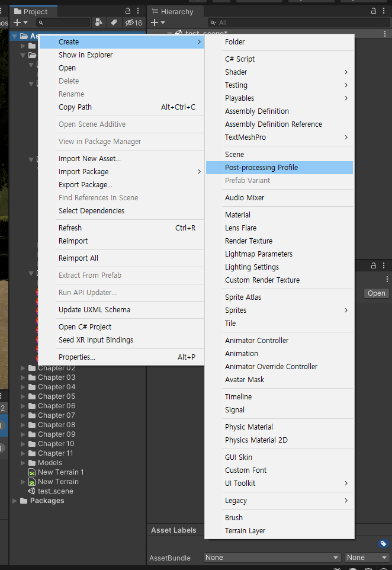Select Physic Material menu item
This screenshot has height=570, width=392.
click(279, 427)
